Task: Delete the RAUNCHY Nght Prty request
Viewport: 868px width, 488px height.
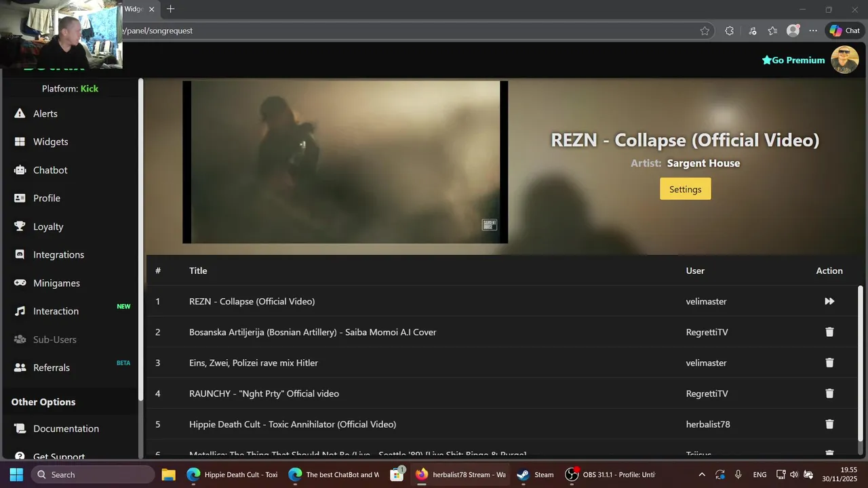Action: coord(829,393)
